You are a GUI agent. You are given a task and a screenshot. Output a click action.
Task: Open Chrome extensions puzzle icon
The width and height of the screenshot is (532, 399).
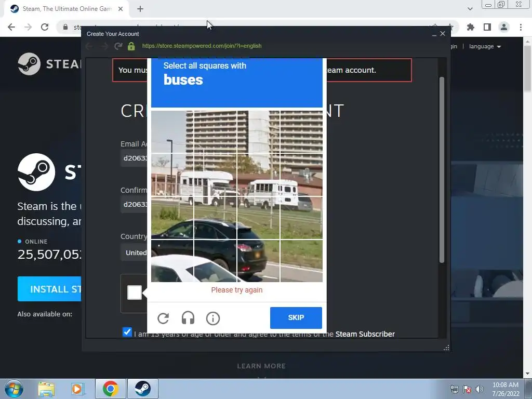pos(471,27)
